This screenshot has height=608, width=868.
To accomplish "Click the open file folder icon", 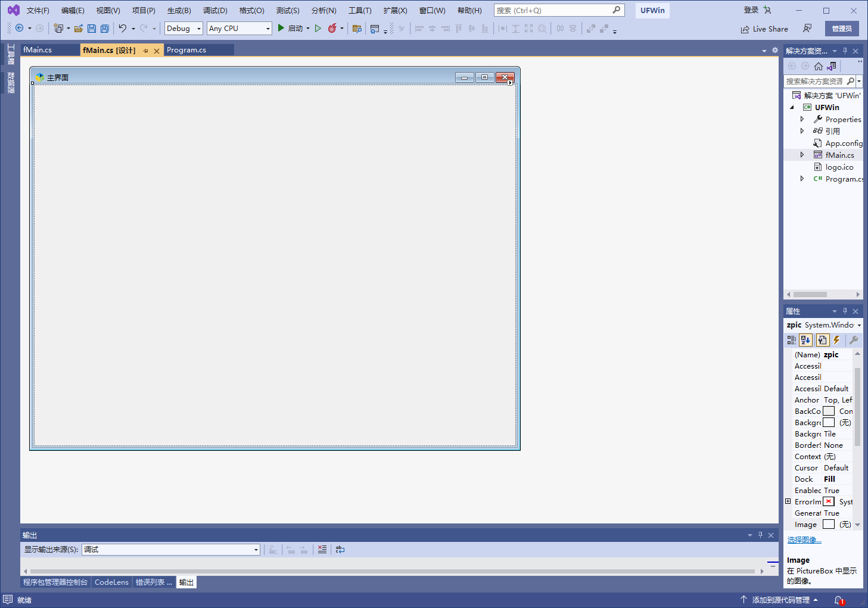I will 78,28.
